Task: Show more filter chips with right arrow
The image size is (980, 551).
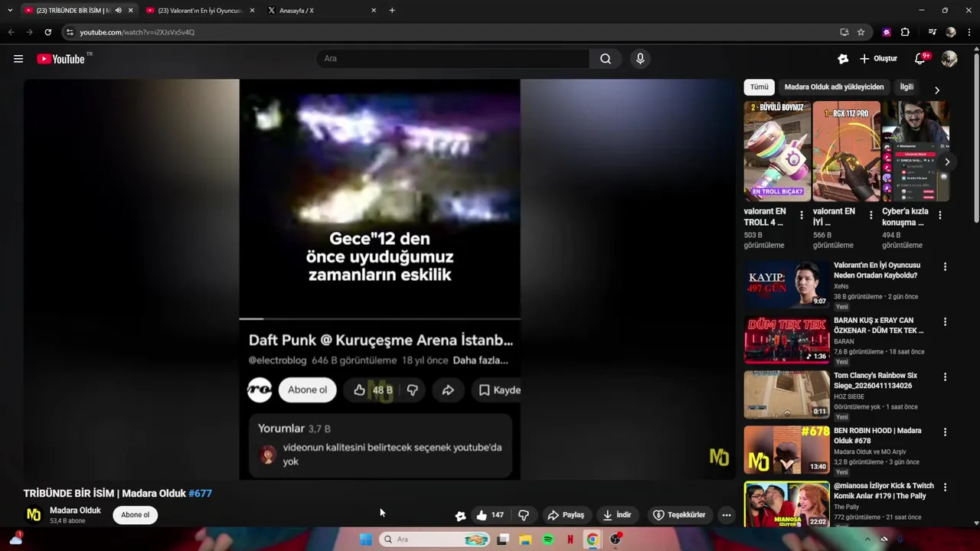Action: click(x=936, y=90)
